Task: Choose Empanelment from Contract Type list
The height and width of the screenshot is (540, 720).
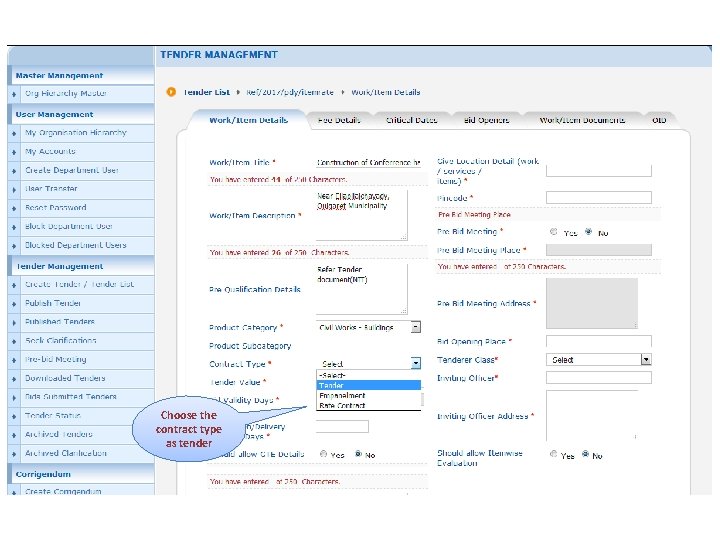Action: click(x=369, y=395)
